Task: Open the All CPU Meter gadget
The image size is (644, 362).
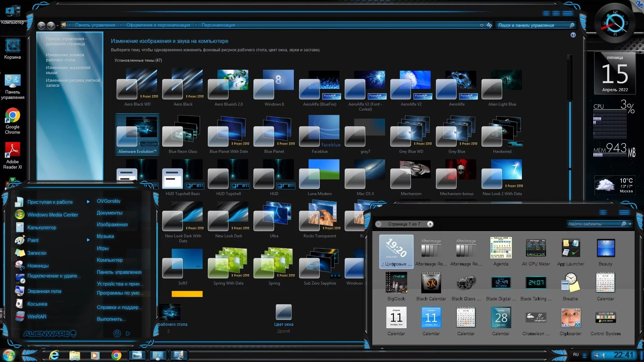Action: (536, 248)
